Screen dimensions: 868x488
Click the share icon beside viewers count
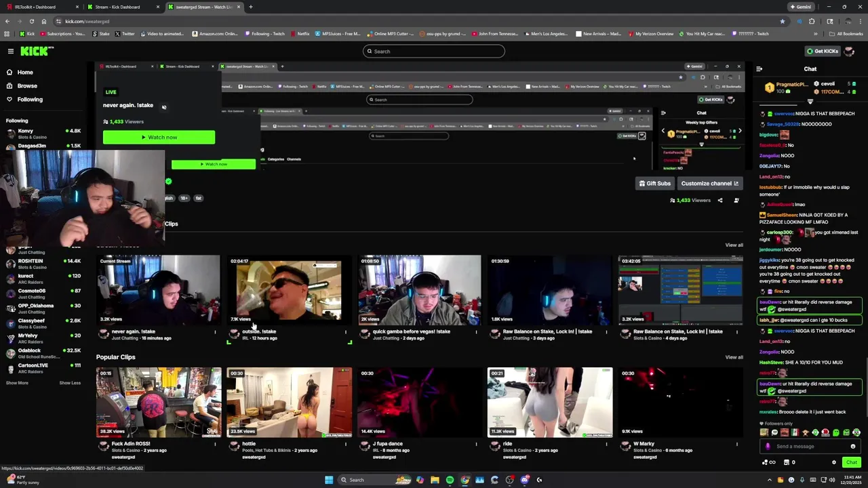pyautogui.click(x=720, y=201)
